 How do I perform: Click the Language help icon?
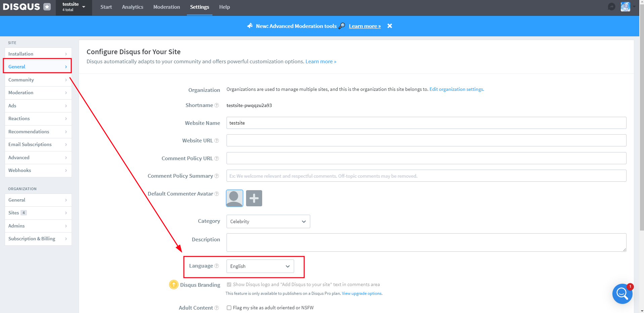tap(217, 266)
